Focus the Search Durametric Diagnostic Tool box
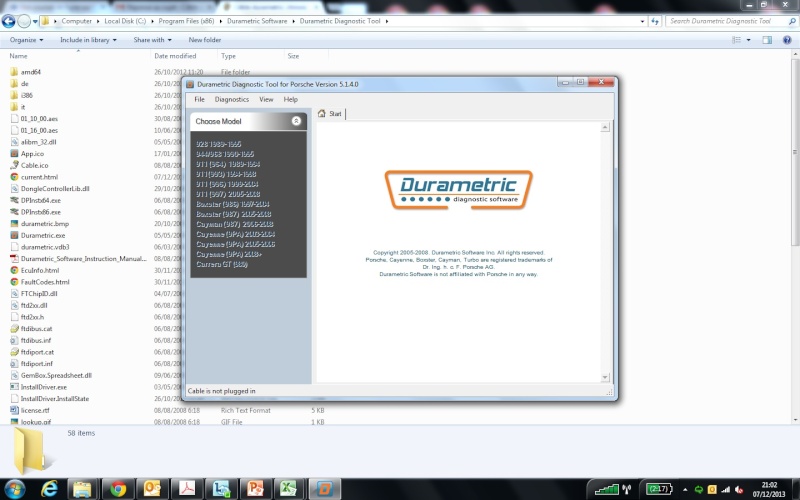This screenshot has width=800, height=500. 730,21
